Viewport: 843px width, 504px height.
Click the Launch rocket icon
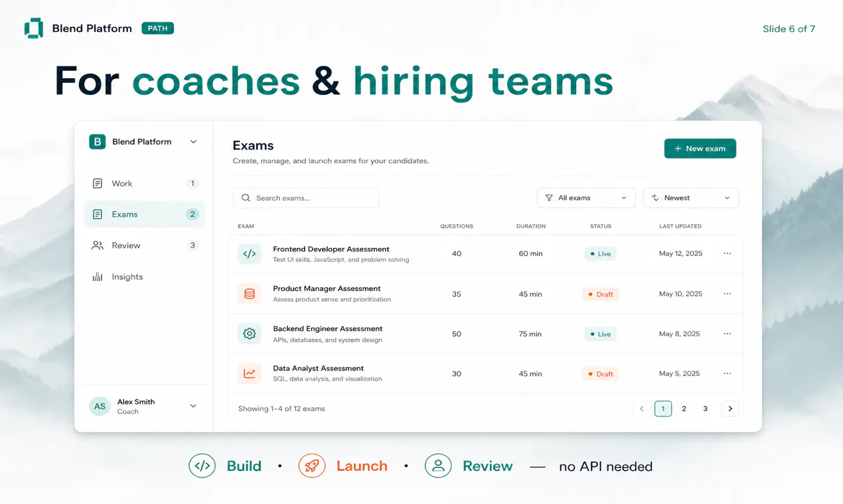(x=312, y=466)
